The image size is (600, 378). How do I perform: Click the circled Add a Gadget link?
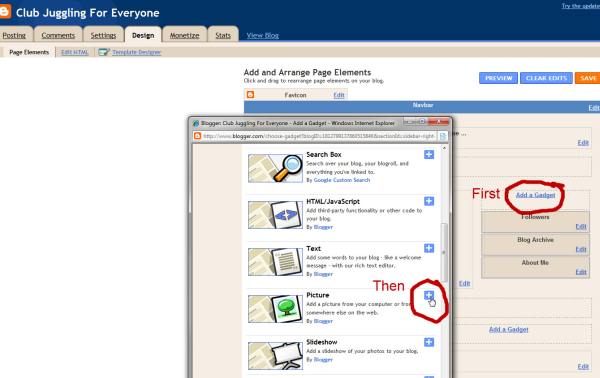[535, 195]
